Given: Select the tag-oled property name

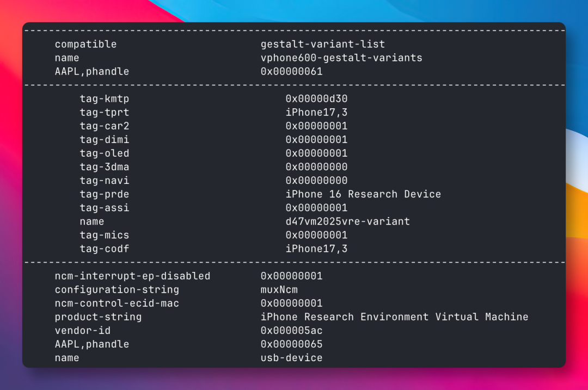Looking at the screenshot, I should [x=105, y=153].
